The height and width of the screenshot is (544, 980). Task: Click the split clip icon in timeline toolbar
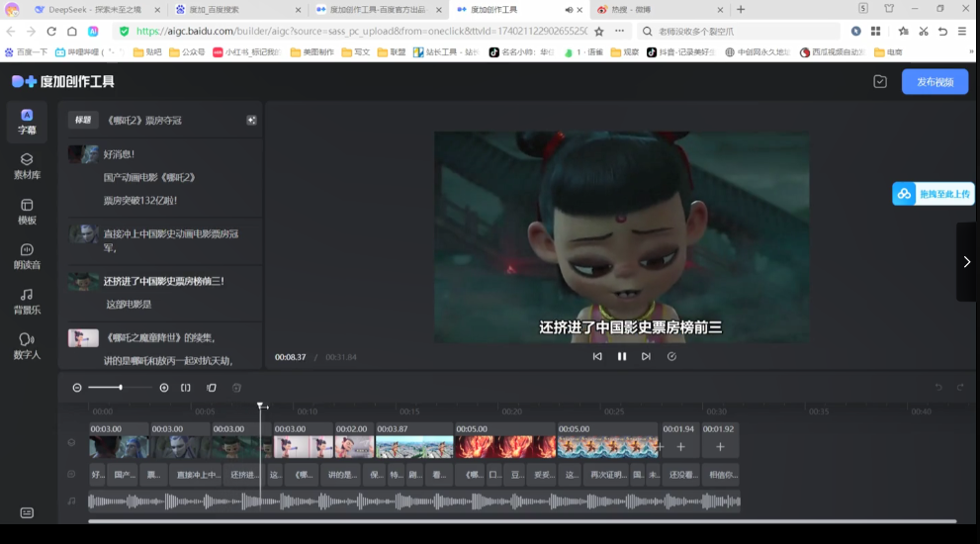coord(186,388)
